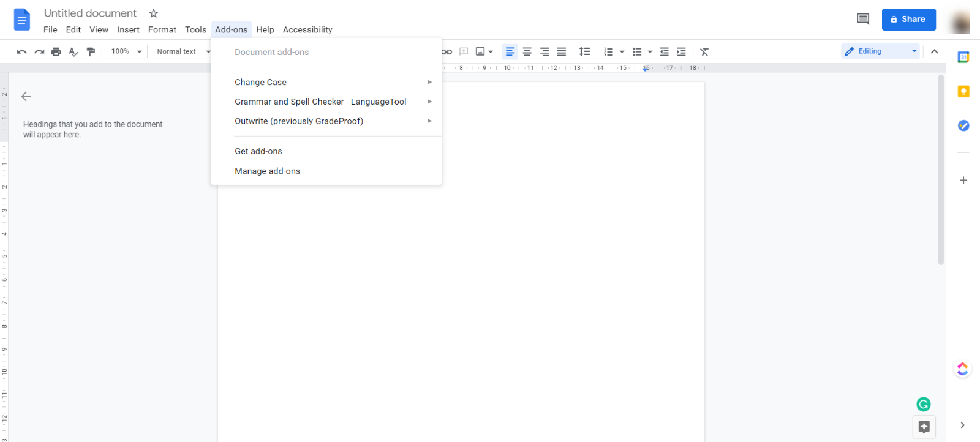Click the blue Share button

pyautogui.click(x=908, y=20)
